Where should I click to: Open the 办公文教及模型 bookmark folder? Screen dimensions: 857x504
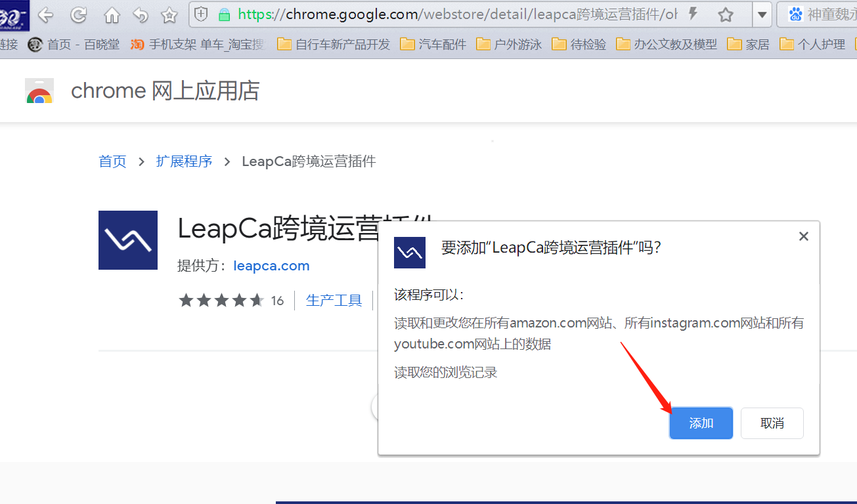tap(667, 44)
